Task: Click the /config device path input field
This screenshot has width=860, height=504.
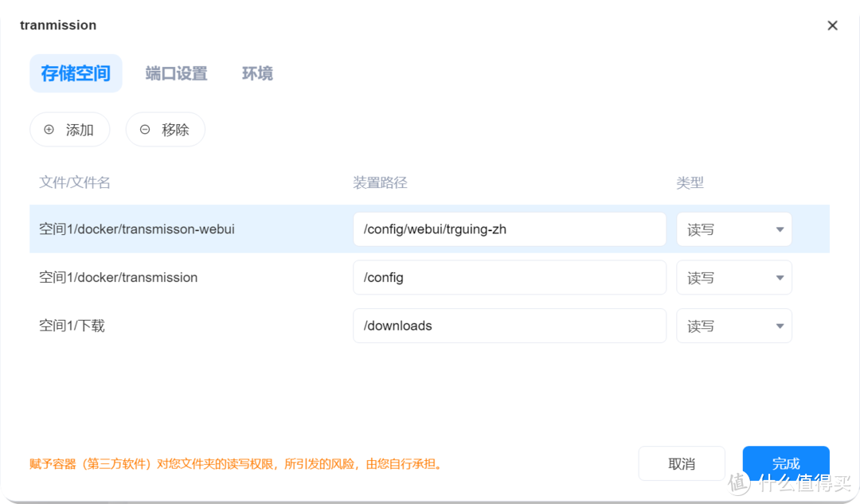Action: tap(510, 277)
